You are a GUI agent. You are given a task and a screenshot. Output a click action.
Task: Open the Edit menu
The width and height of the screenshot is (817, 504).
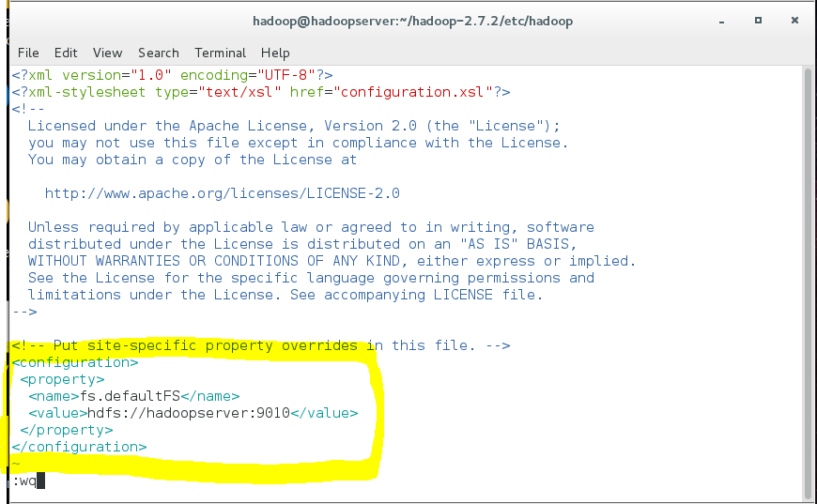(x=66, y=53)
